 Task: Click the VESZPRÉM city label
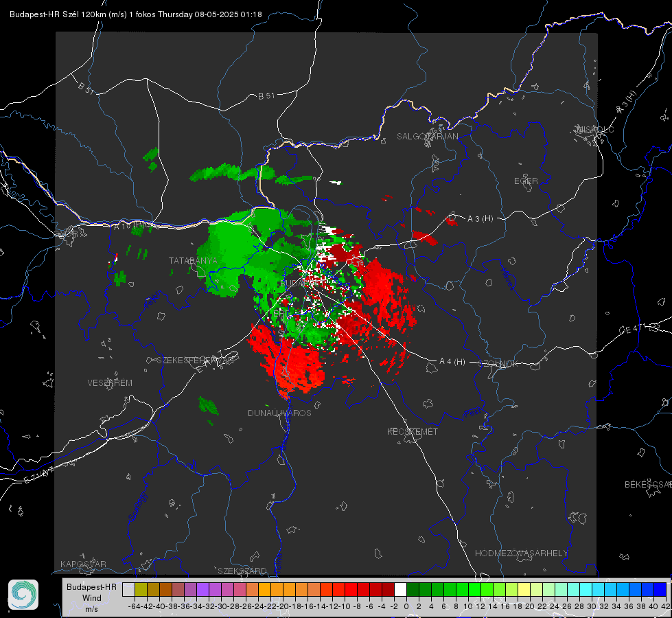tap(110, 382)
